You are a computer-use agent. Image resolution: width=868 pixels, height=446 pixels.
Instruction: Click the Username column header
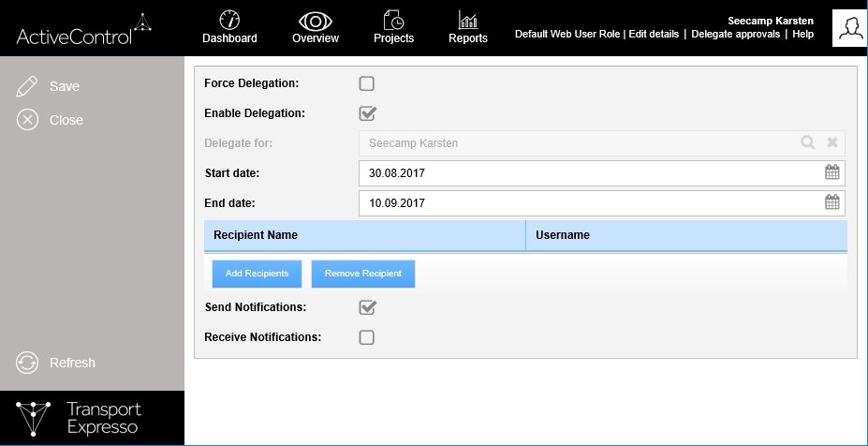[686, 235]
